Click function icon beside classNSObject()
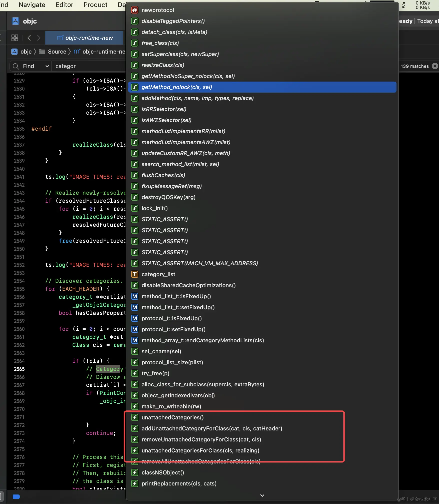The width and height of the screenshot is (439, 504). (135, 472)
